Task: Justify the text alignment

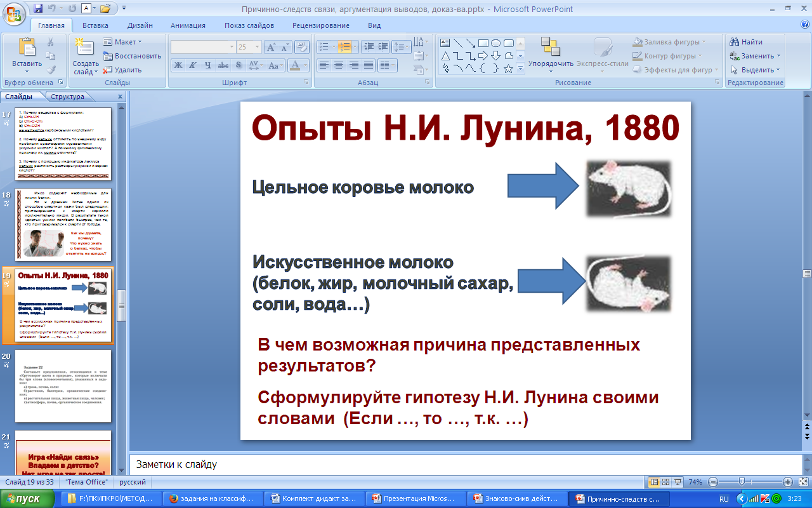Action: pyautogui.click(x=369, y=65)
